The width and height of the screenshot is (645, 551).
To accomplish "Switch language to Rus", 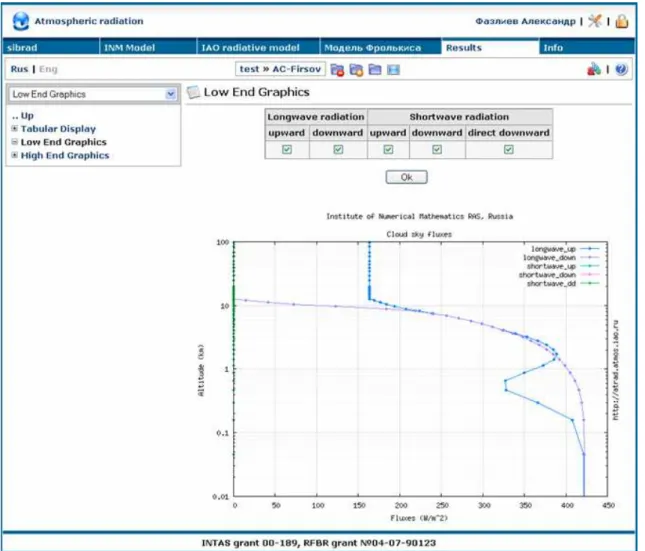I will pos(19,69).
